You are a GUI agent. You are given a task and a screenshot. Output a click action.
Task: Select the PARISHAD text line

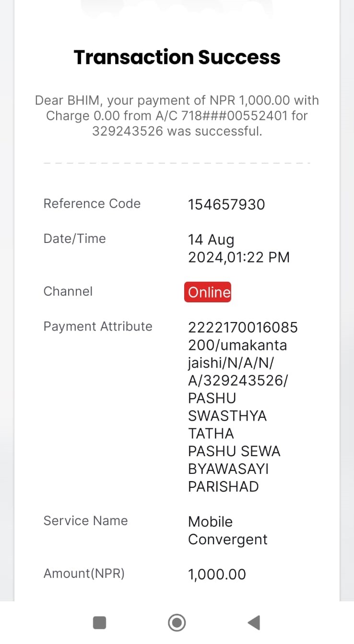[224, 486]
